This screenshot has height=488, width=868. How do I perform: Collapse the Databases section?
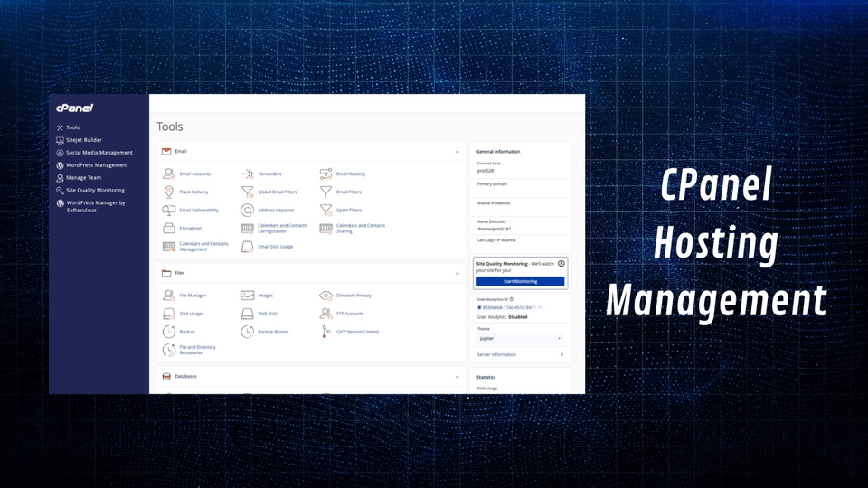(x=457, y=377)
